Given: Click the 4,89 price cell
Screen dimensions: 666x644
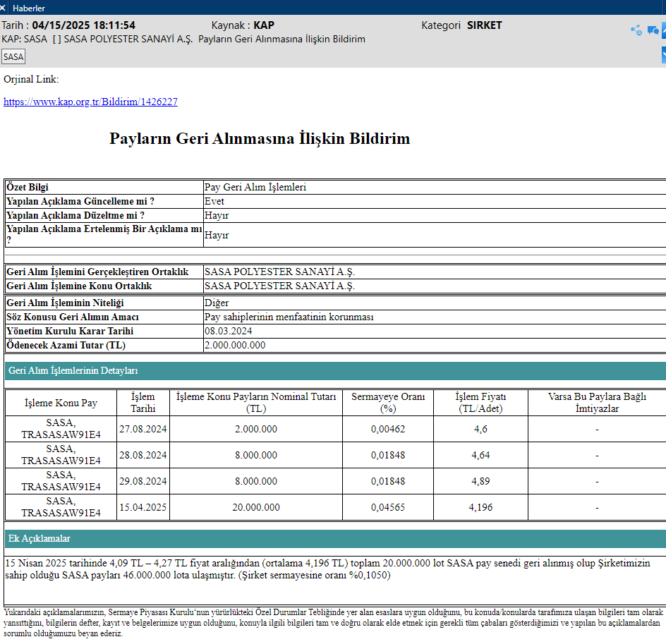Looking at the screenshot, I should pos(480,481).
